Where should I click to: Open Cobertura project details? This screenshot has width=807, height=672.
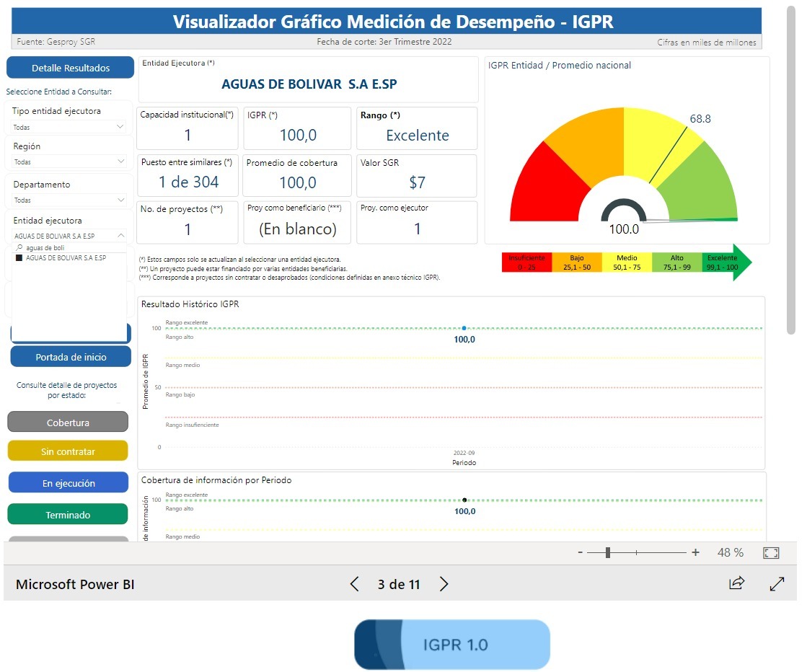click(x=68, y=423)
